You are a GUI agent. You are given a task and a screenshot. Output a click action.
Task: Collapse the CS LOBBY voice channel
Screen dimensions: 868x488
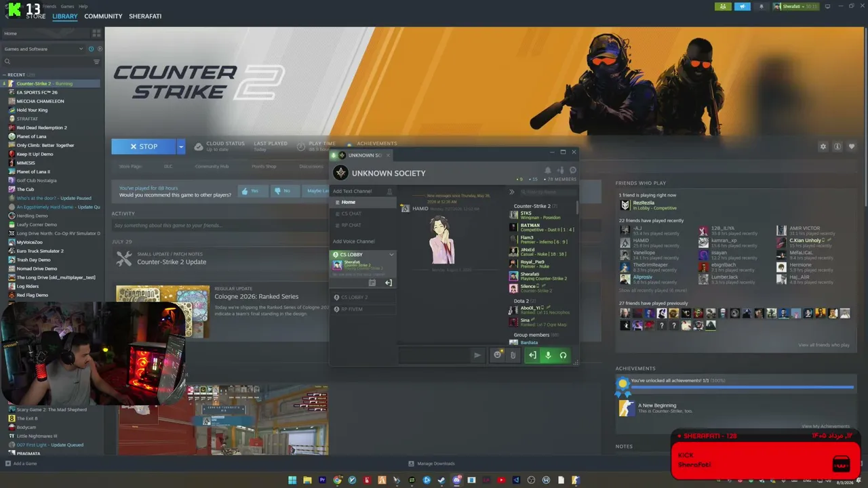coord(391,255)
